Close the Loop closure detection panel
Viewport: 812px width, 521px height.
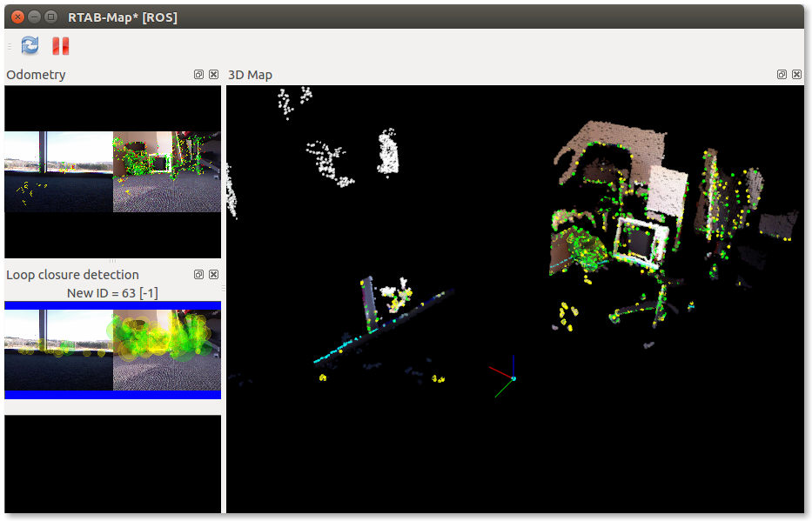214,275
